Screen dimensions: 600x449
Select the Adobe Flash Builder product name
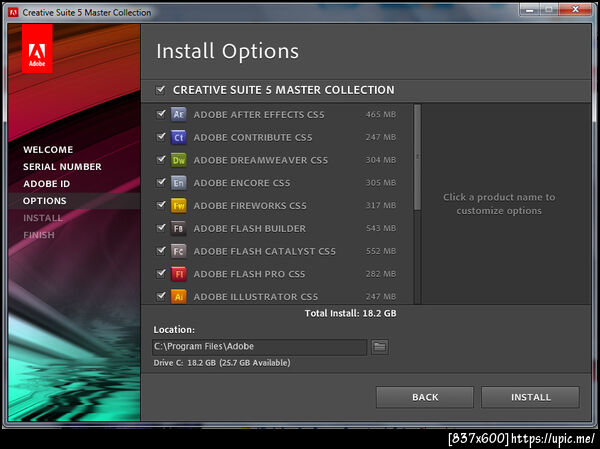[249, 229]
